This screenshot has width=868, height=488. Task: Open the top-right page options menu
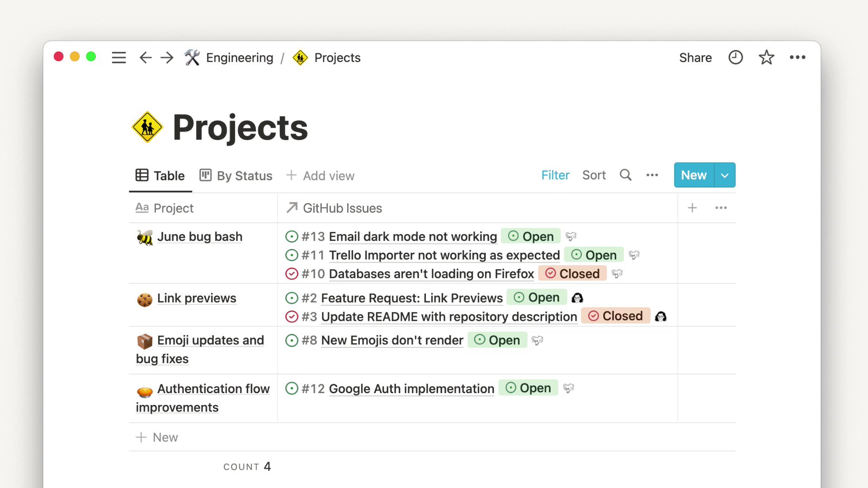pyautogui.click(x=797, y=57)
